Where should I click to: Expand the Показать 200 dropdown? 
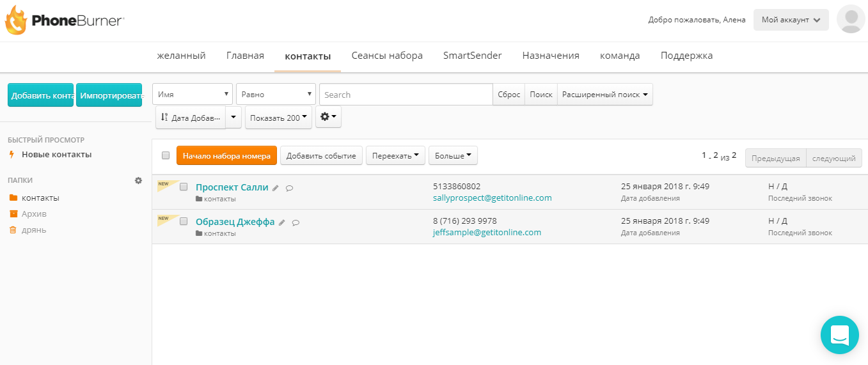click(x=278, y=118)
